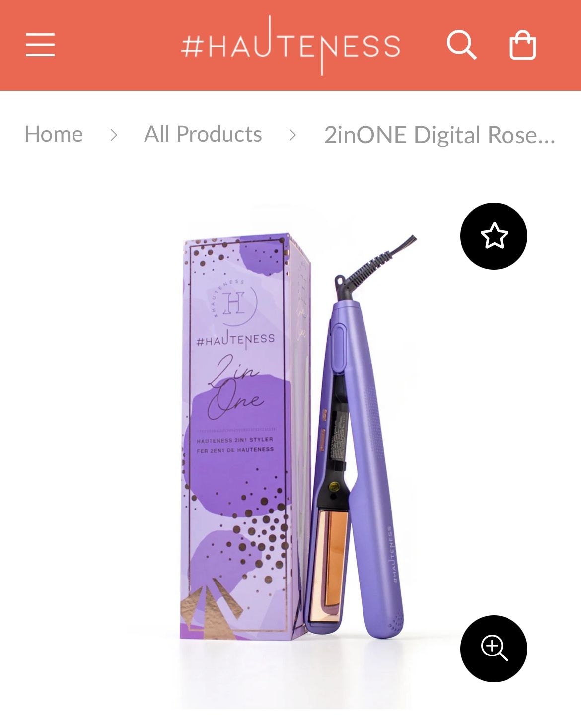The image size is (581, 728).
Task: Open the All Products breadcrumb
Action: (203, 134)
